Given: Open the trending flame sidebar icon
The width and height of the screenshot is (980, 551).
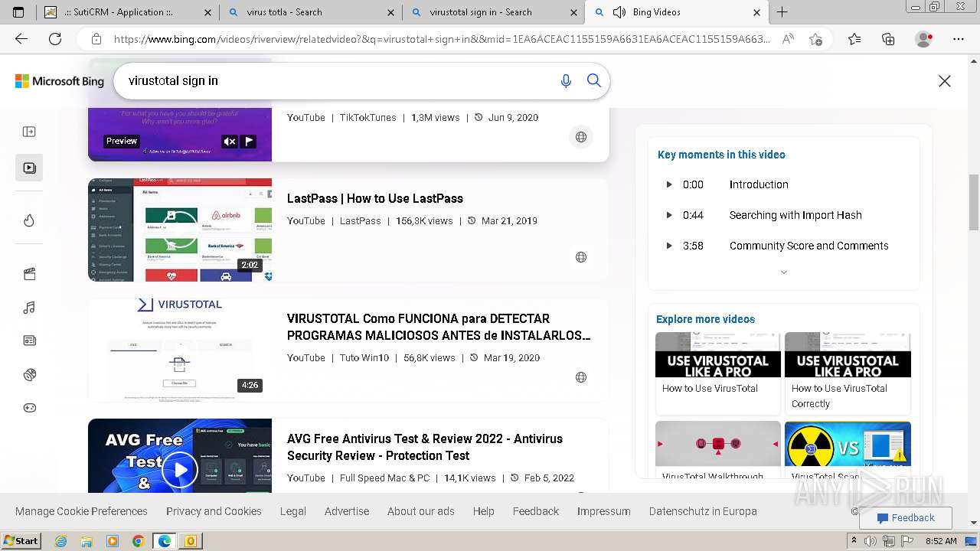Looking at the screenshot, I should tap(29, 220).
